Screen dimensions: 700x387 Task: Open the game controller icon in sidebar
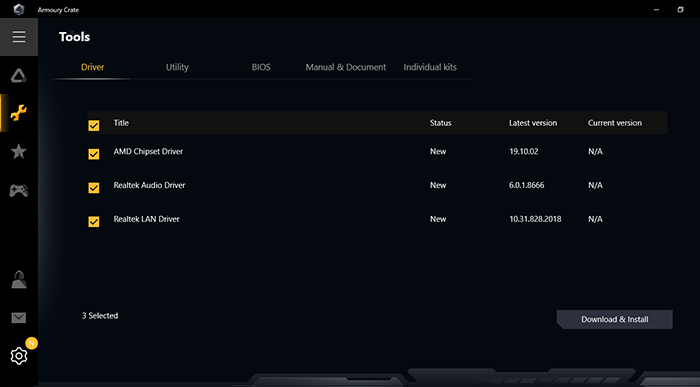[19, 191]
